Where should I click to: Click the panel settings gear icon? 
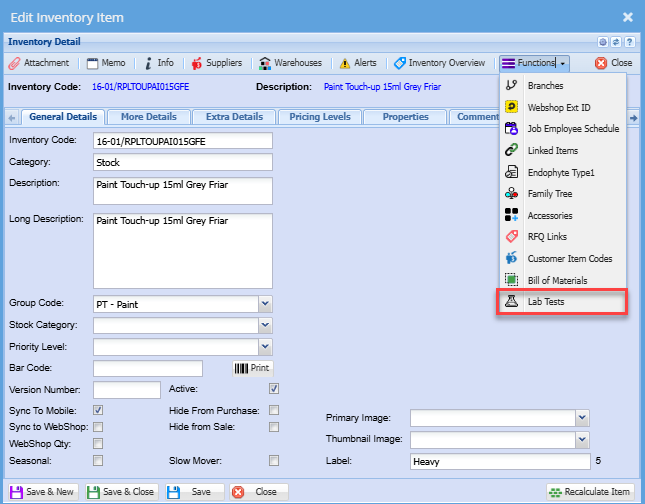pyautogui.click(x=603, y=42)
